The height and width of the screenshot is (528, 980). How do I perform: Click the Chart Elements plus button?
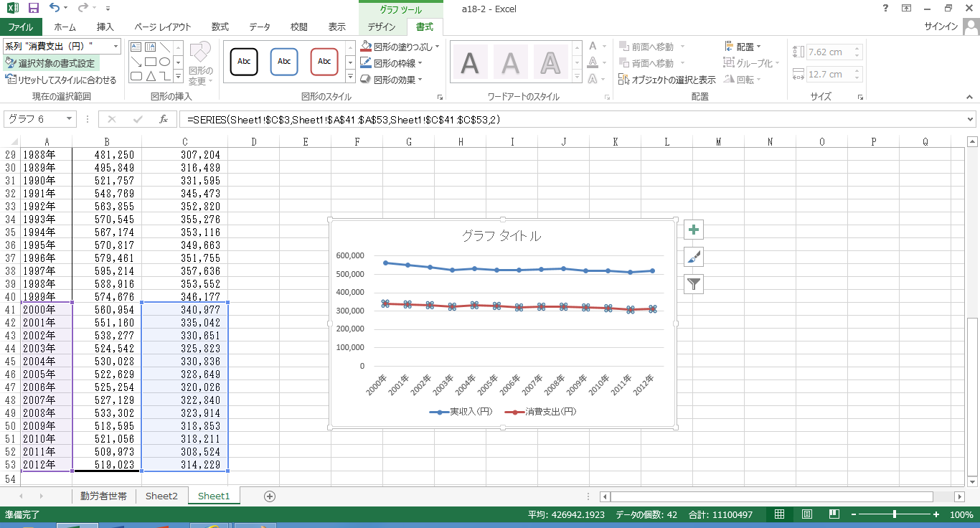[694, 230]
